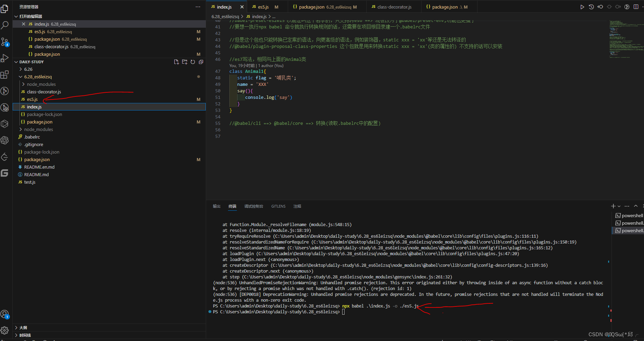Viewport: 644px width, 341px height.
Task: Open the Gitee 'G' icon in the activity bar
Action: coord(5,173)
